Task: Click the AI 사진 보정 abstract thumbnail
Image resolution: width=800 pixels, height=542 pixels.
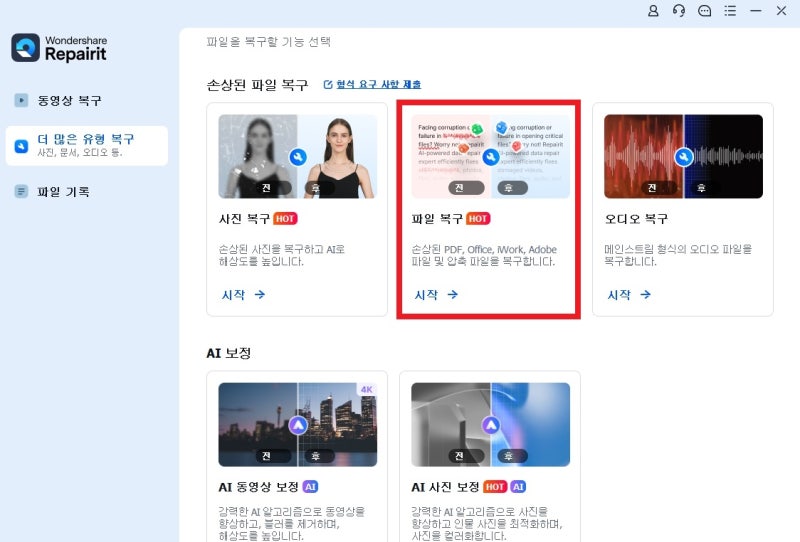Action: [491, 425]
